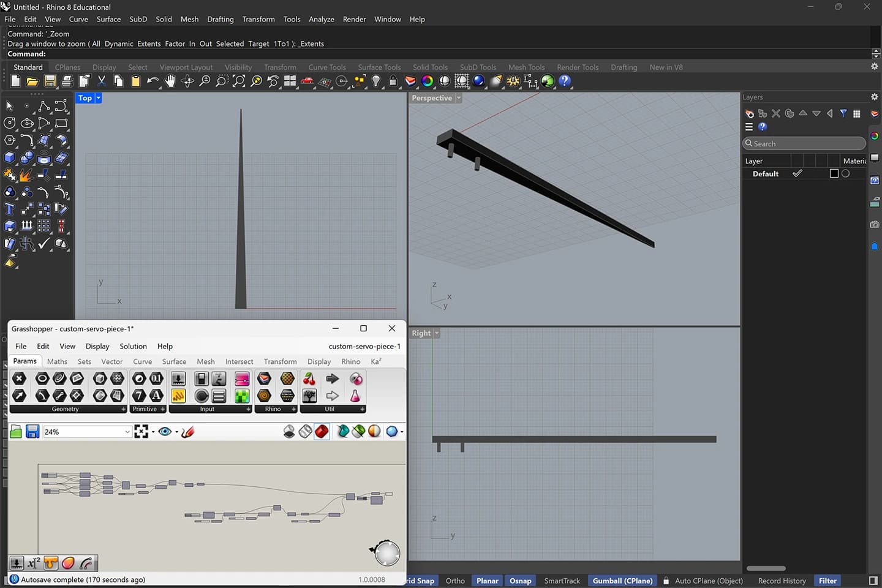Toggle SmartTrack in the status bar
Screen dimensions: 882x588
562,581
